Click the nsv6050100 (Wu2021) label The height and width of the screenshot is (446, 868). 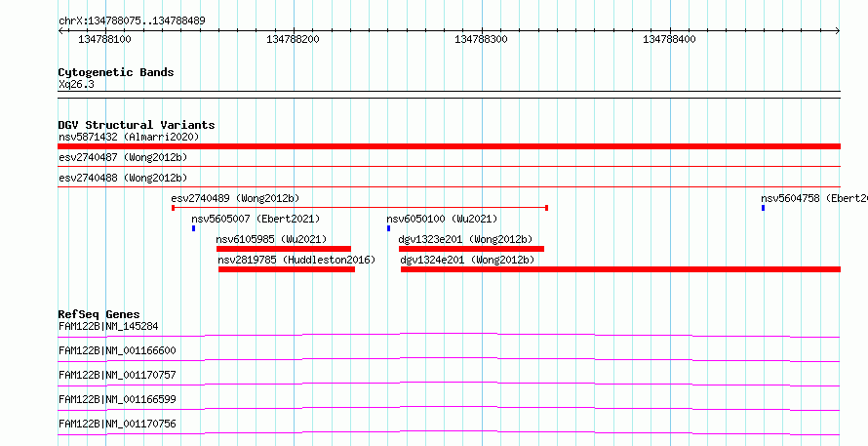click(x=442, y=219)
